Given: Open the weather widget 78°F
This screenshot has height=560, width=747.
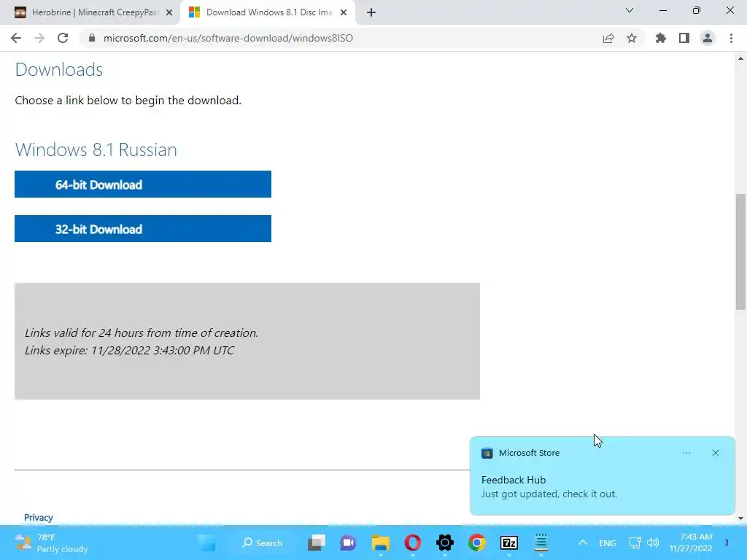Looking at the screenshot, I should tap(52, 542).
